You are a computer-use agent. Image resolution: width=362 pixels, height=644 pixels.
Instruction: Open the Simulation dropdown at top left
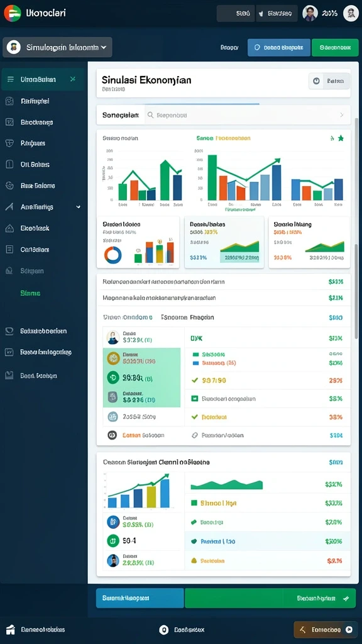57,47
